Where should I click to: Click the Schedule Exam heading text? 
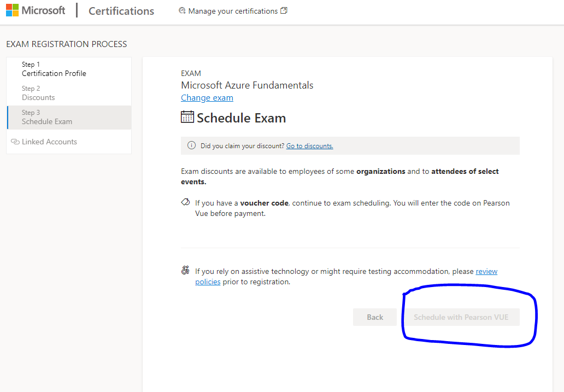pos(241,118)
